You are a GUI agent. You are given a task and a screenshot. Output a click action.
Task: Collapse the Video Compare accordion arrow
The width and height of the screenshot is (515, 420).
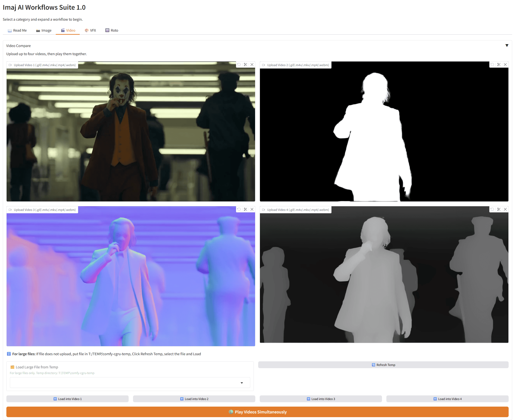pyautogui.click(x=507, y=45)
